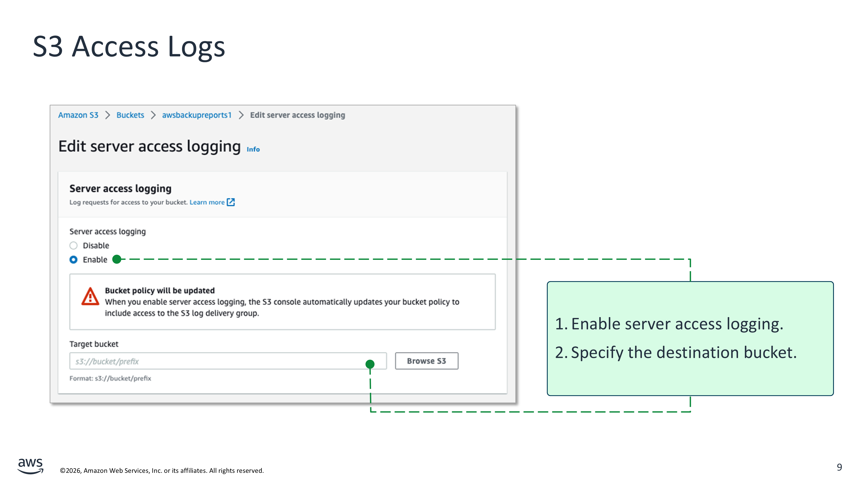
Task: Select the Disable radio button
Action: (x=74, y=246)
